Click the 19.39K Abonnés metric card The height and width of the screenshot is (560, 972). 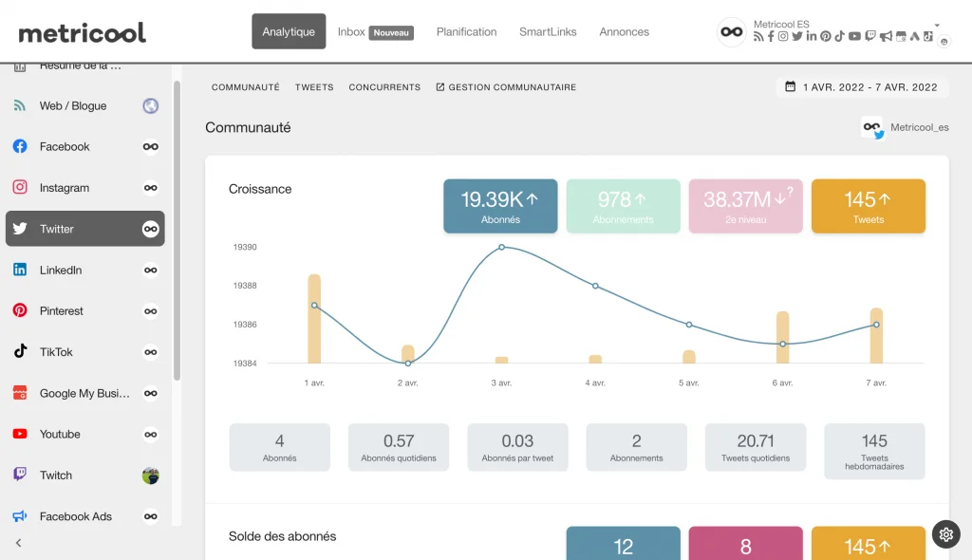[500, 205]
